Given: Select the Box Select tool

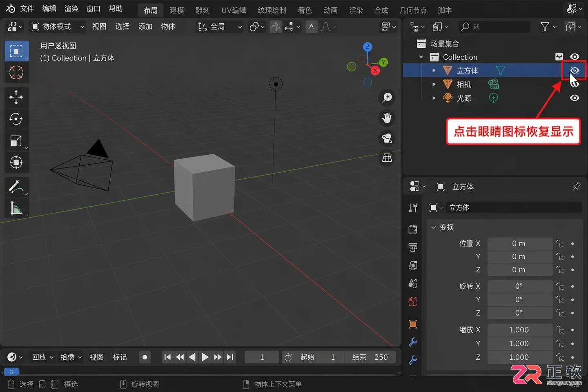Looking at the screenshot, I should tap(16, 51).
